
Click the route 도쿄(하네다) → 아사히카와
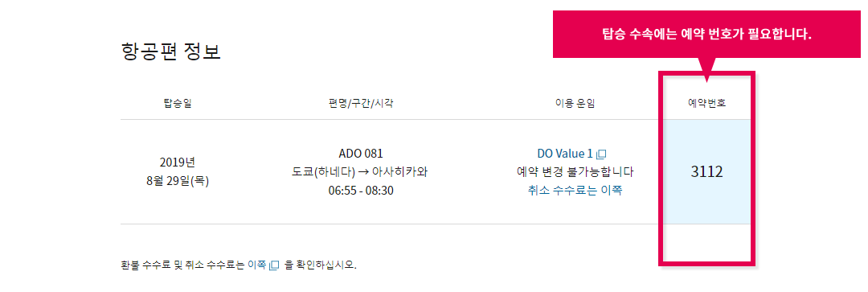360,172
